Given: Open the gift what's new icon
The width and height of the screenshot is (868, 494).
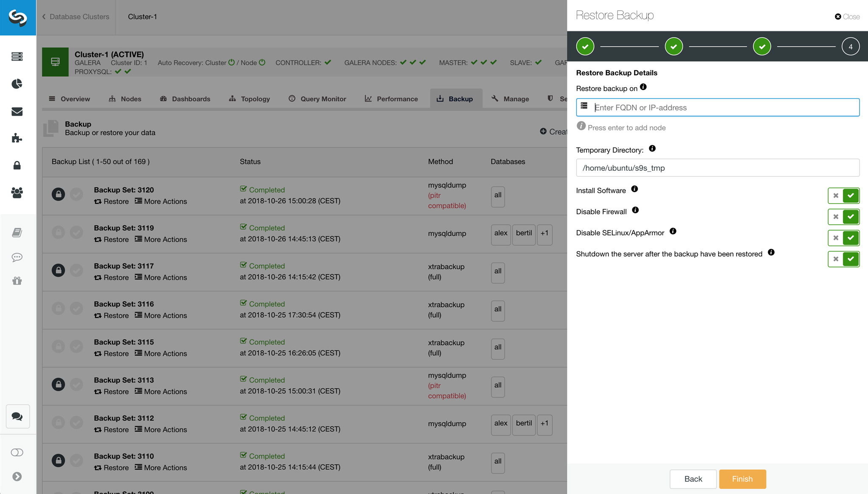Looking at the screenshot, I should pyautogui.click(x=17, y=281).
